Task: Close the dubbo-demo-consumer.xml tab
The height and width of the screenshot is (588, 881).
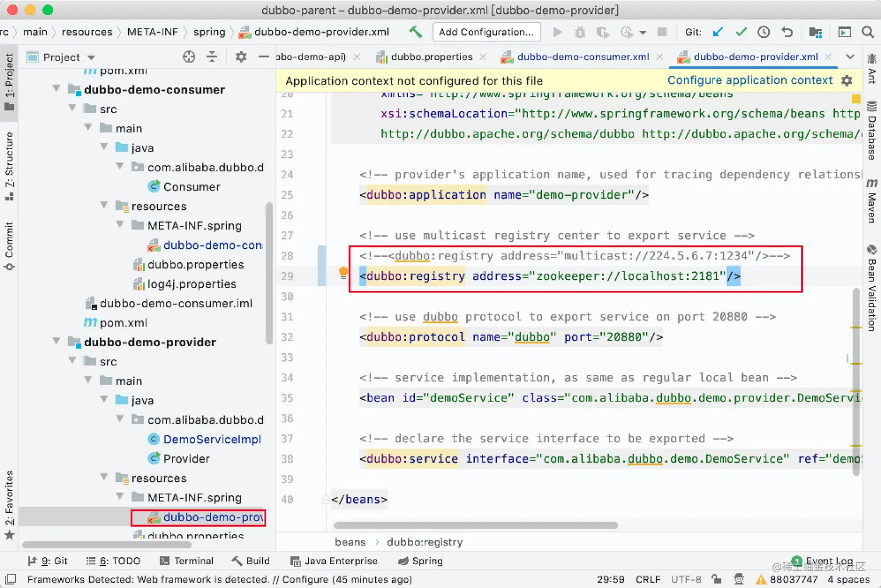Action: coord(660,57)
